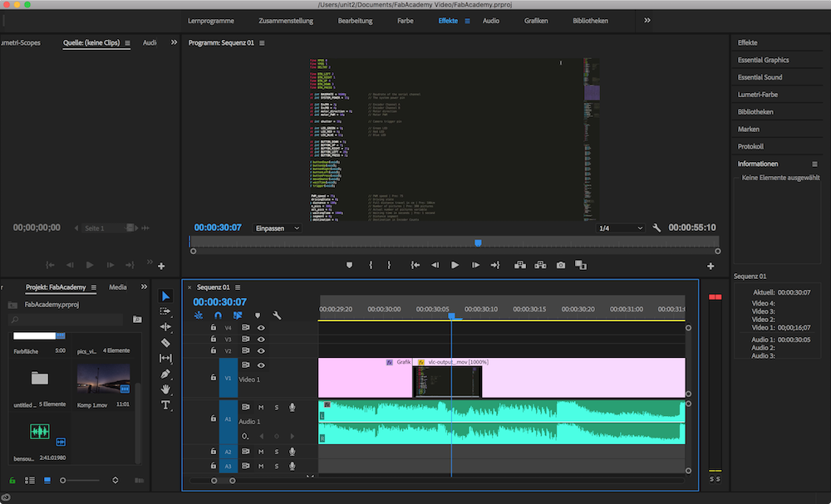
Task: Go to Out point in Program monitor
Action: pos(495,265)
